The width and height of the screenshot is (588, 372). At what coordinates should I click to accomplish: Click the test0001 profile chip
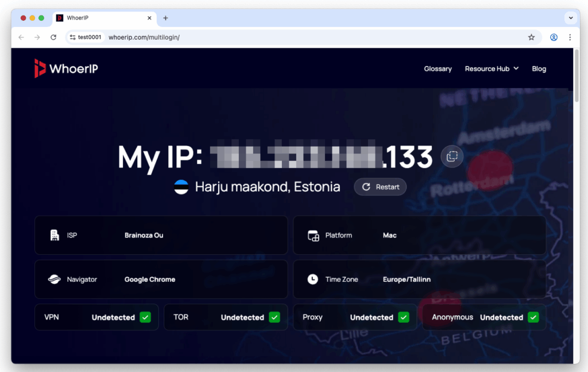[86, 37]
